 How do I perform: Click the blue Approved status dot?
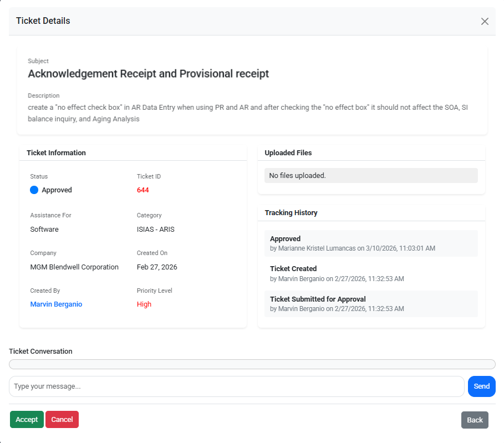(x=34, y=190)
